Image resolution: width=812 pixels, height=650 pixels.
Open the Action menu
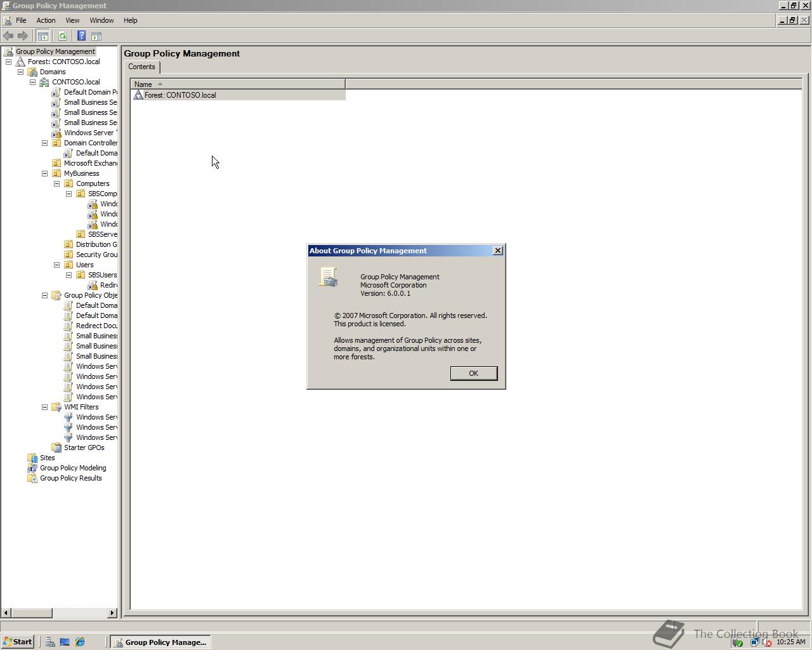(46, 20)
